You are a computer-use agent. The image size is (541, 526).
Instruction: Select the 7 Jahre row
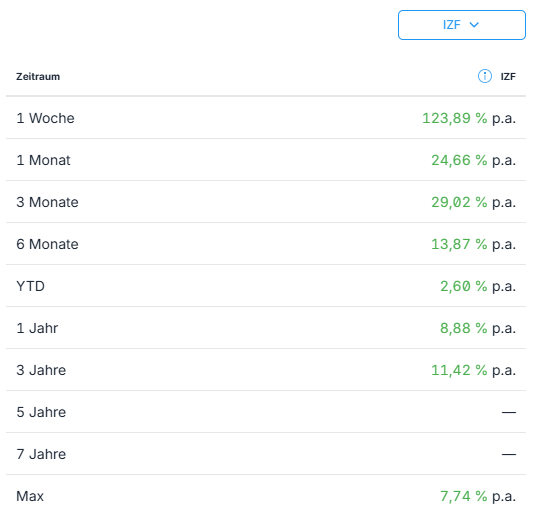pos(266,454)
